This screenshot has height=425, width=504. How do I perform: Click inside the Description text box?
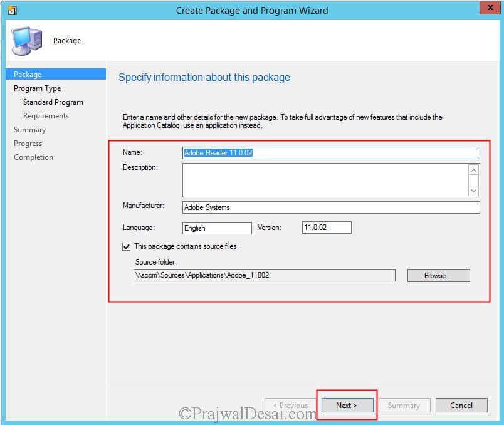(x=325, y=180)
